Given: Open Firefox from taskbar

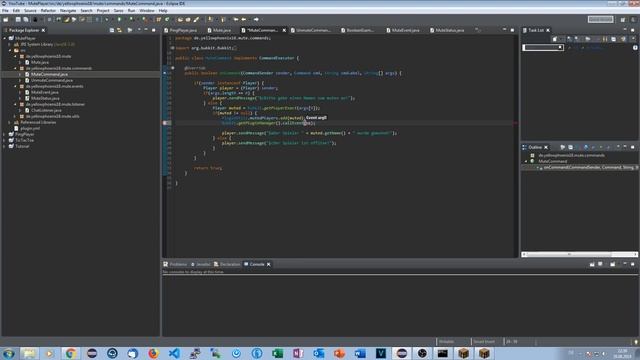Looking at the screenshot, I should pos(153,353).
